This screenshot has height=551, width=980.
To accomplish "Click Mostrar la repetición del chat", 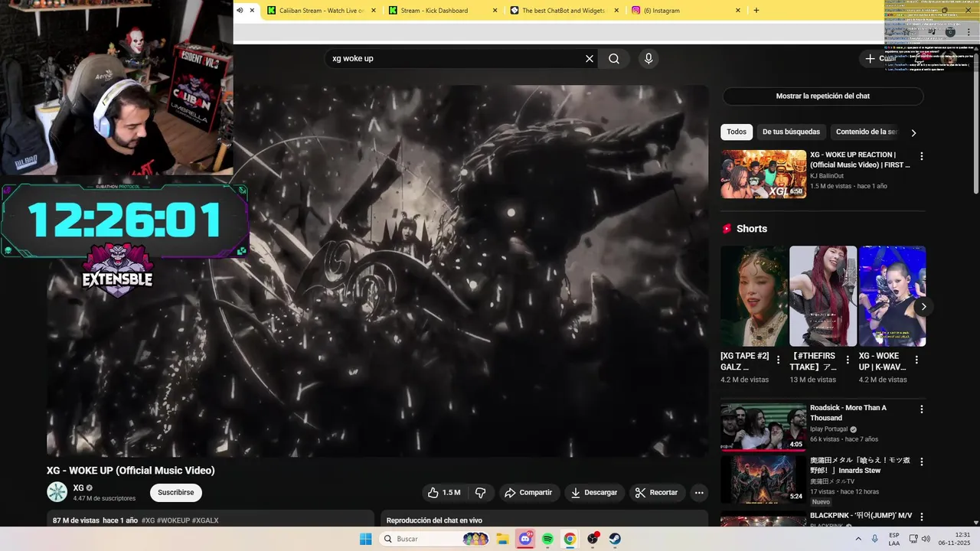I will click(x=823, y=96).
